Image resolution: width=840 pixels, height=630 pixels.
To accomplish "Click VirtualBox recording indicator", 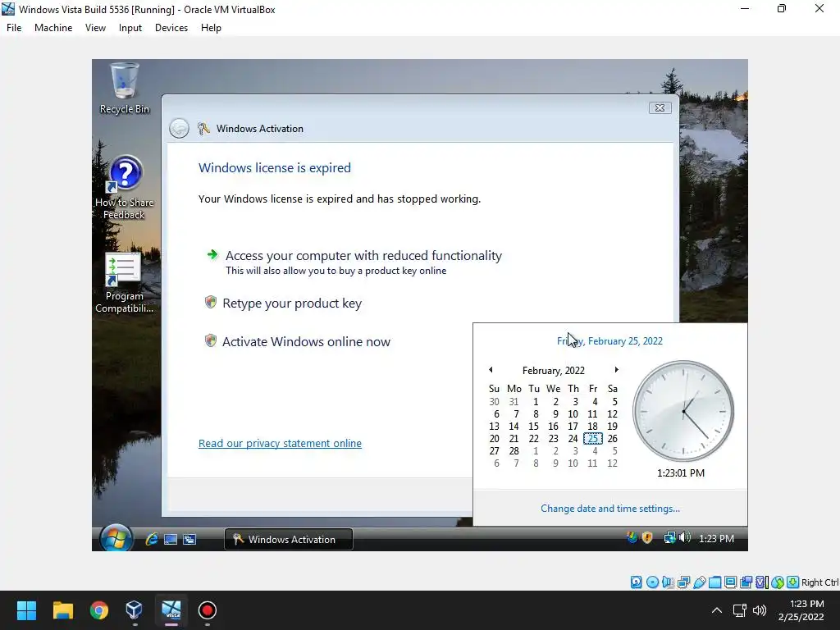I will [746, 582].
